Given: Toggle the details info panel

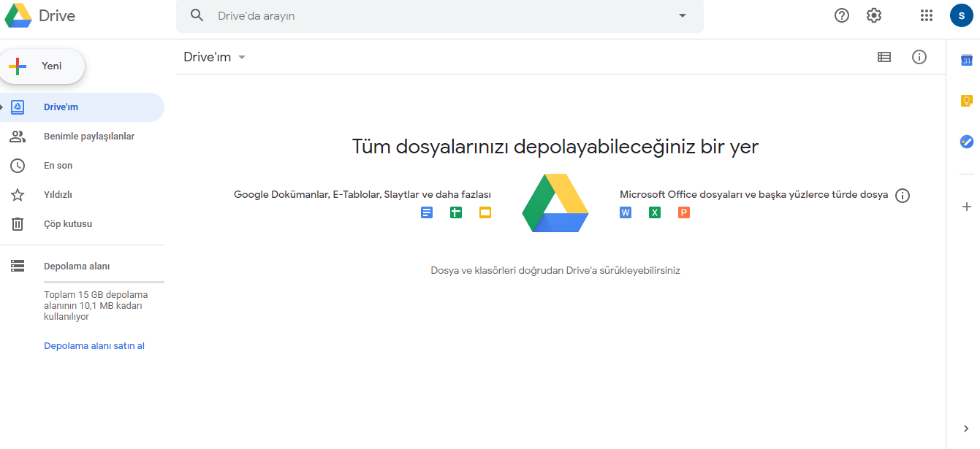Looking at the screenshot, I should (x=919, y=57).
